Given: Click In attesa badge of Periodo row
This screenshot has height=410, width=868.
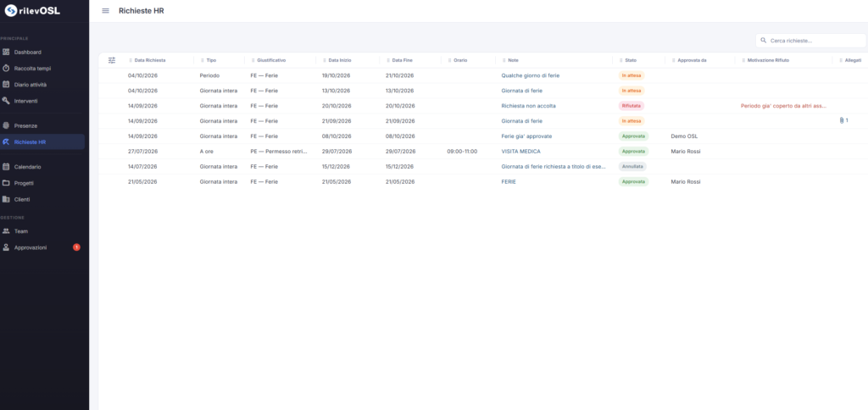Looking at the screenshot, I should [x=631, y=75].
